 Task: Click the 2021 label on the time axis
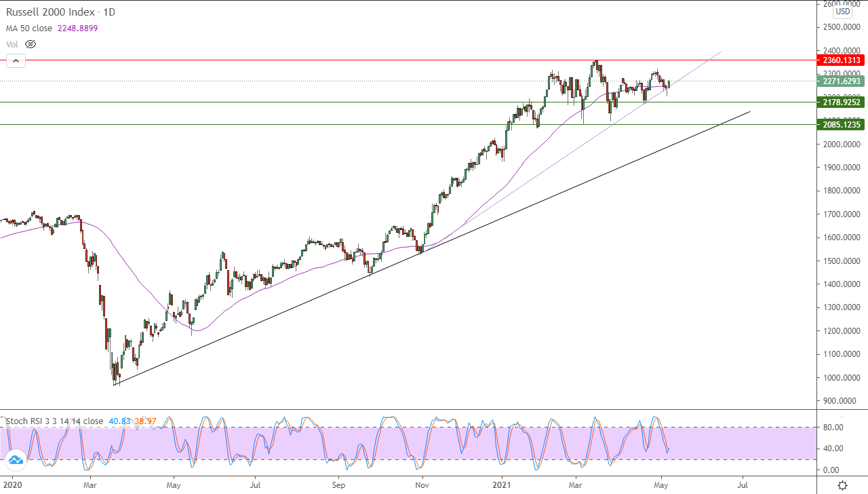502,485
